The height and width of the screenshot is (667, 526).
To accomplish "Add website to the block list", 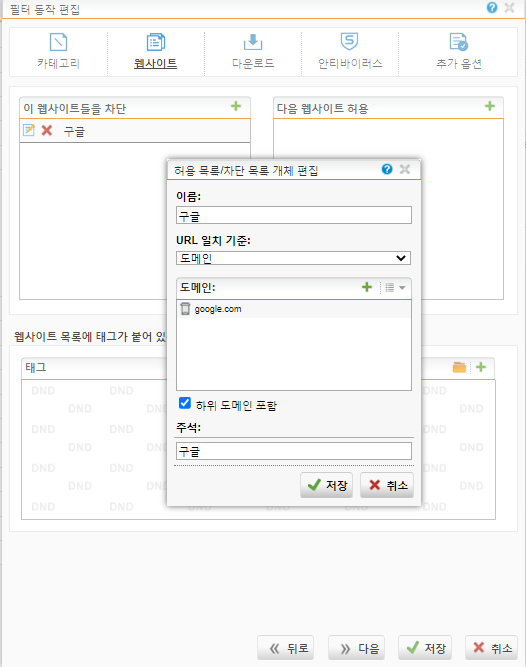I will point(236,106).
